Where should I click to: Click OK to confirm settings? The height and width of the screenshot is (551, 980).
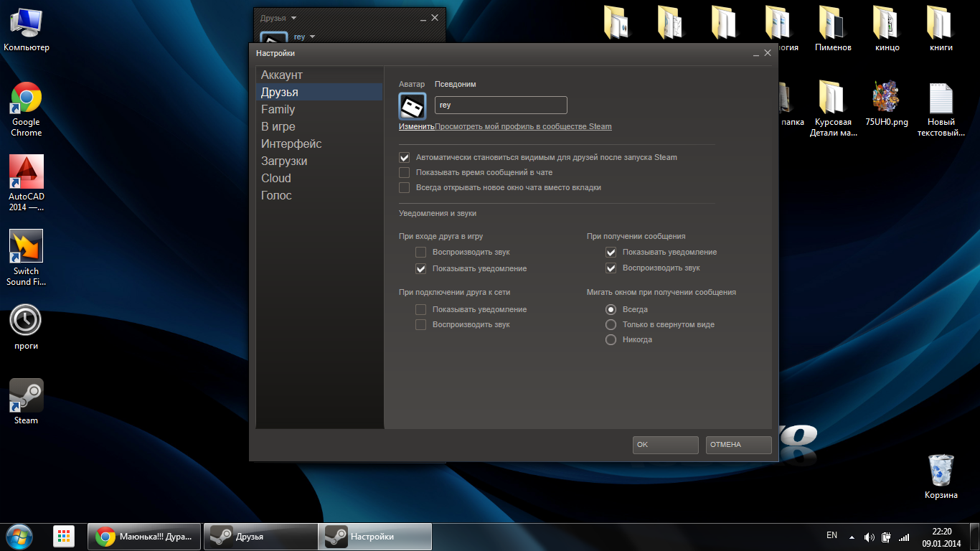point(665,445)
